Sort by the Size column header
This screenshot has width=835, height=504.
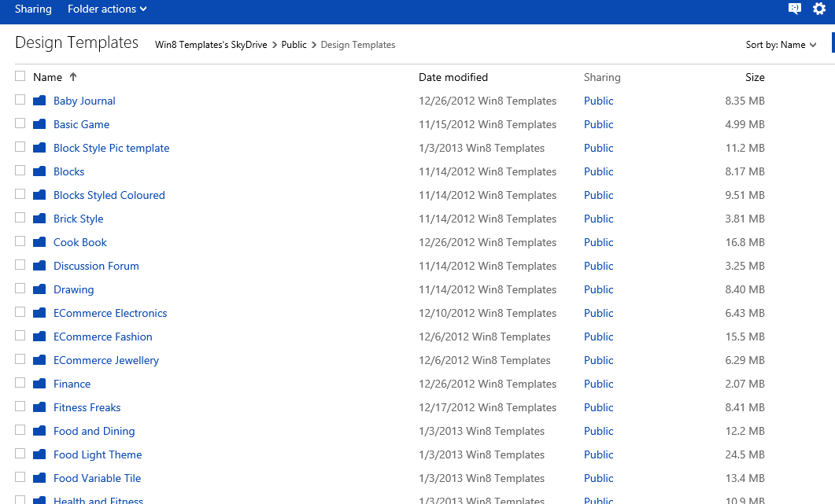coord(755,77)
